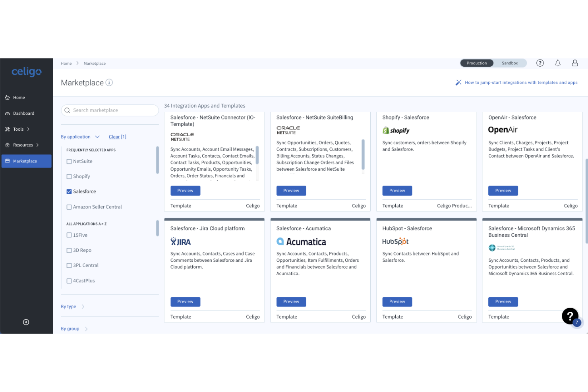Expand the By group filter section
The height and width of the screenshot is (392, 588).
click(x=74, y=329)
